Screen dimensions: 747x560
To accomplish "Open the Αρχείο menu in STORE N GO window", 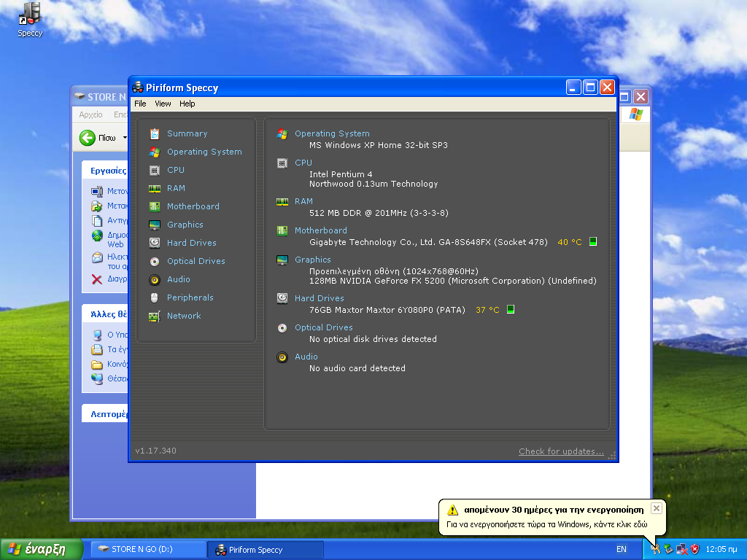I will point(90,114).
